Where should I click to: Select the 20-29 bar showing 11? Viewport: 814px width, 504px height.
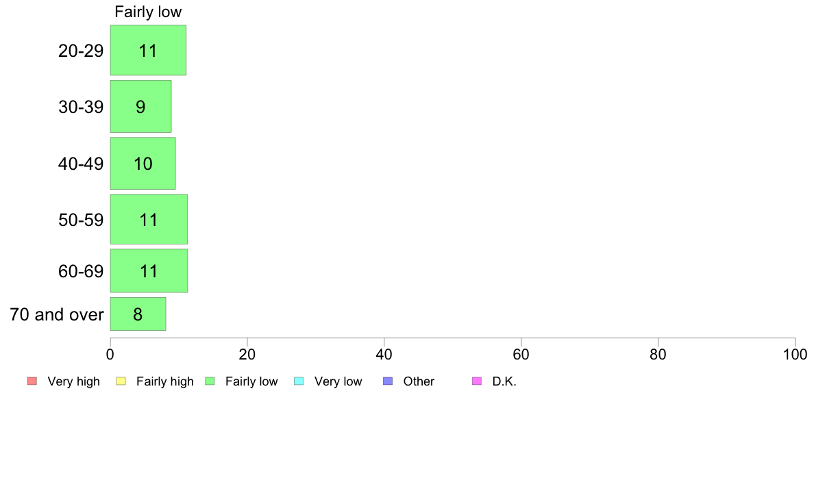(x=148, y=51)
